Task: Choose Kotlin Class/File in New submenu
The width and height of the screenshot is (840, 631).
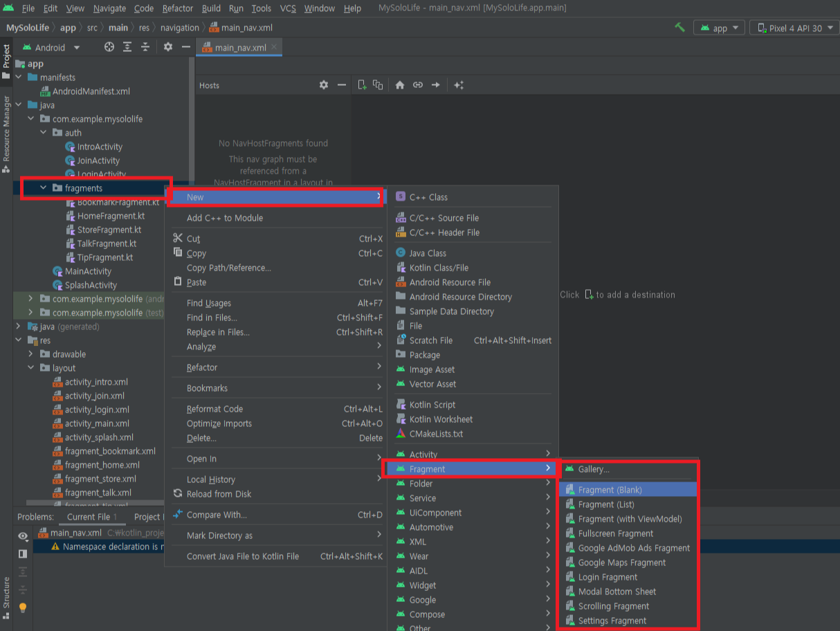Action: click(473, 268)
